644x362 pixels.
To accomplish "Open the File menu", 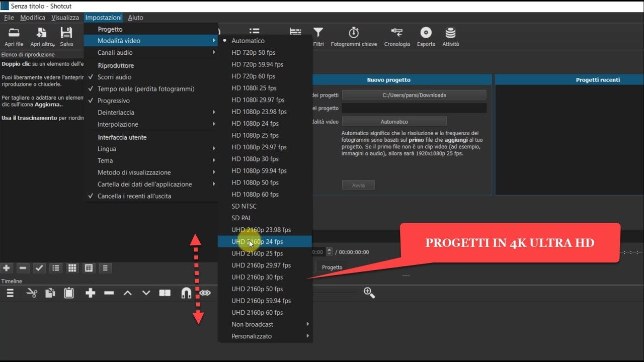I will click(x=9, y=18).
